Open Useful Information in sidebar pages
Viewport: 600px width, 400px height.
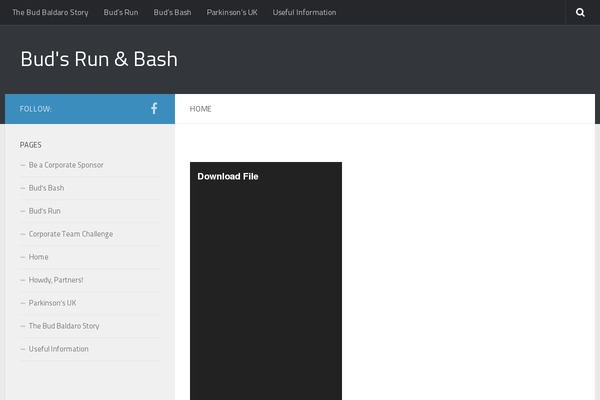[58, 349]
